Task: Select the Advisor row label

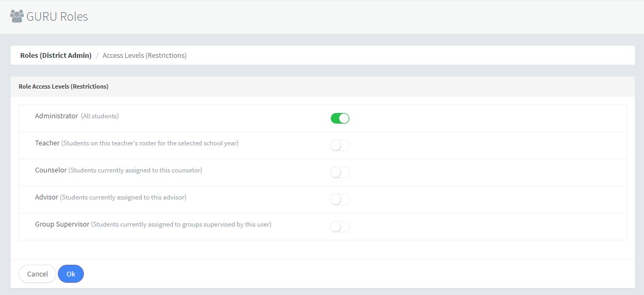Action: coord(47,197)
